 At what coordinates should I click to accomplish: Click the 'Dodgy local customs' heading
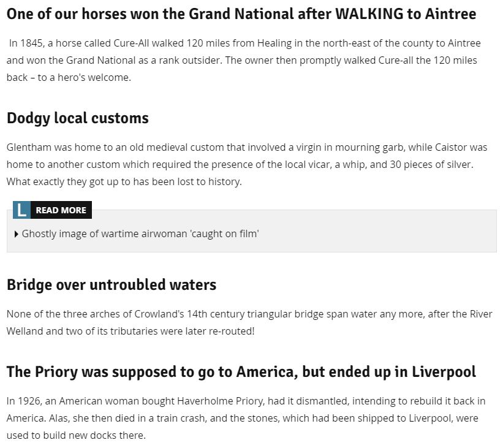pos(78,118)
